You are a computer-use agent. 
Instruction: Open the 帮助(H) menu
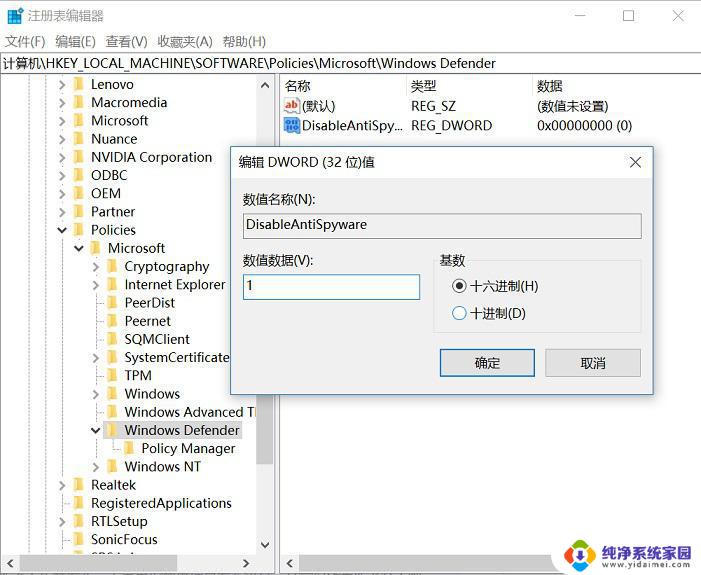point(244,42)
